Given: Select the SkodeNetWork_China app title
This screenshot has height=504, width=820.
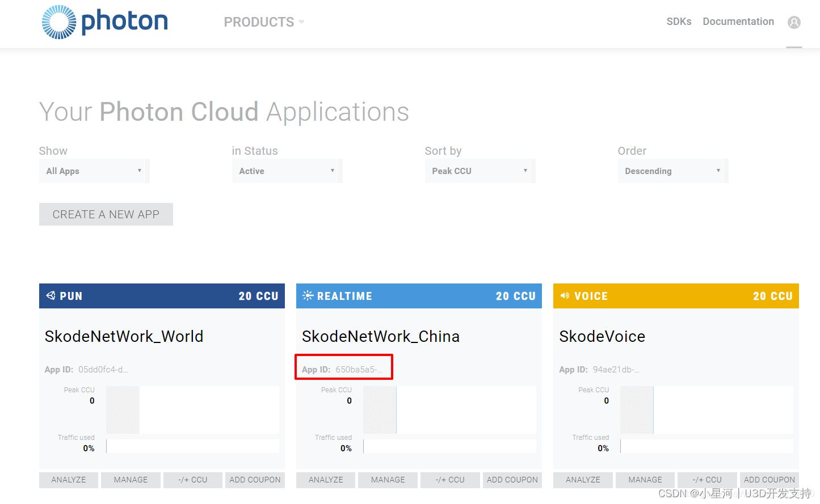Looking at the screenshot, I should 381,336.
